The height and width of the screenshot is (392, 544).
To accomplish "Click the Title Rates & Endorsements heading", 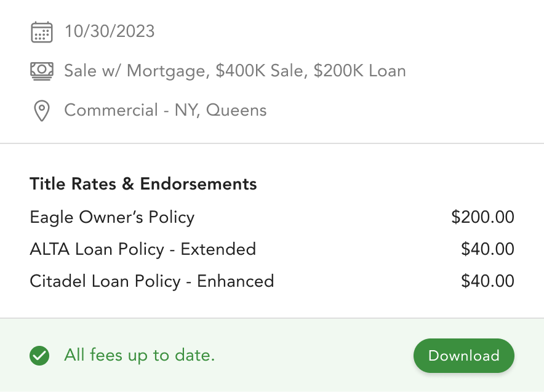I will tap(143, 183).
